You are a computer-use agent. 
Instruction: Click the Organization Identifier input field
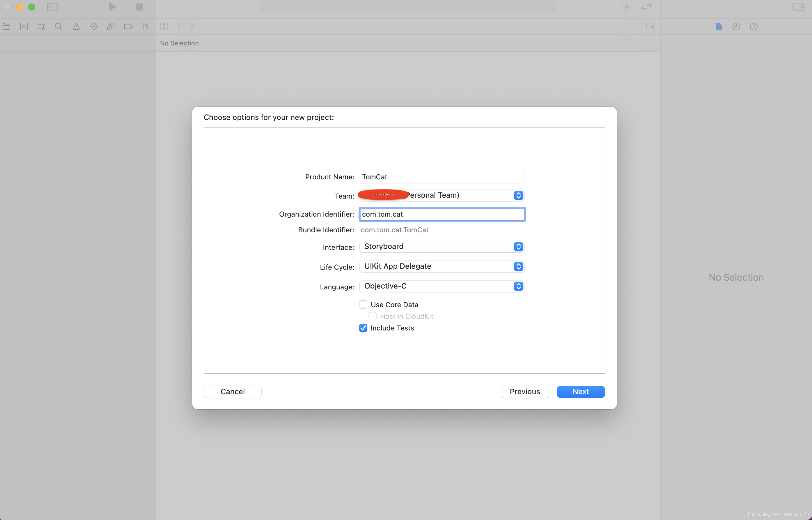(442, 214)
